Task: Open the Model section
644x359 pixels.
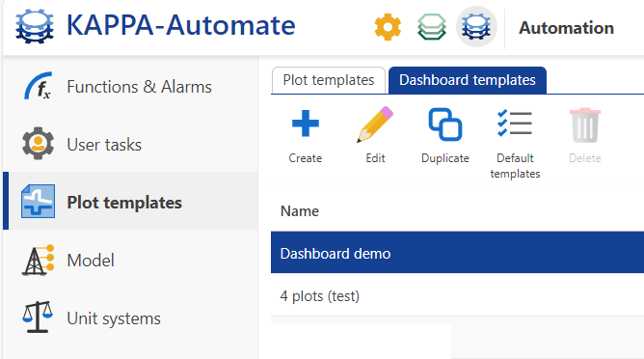Action: coord(130,260)
